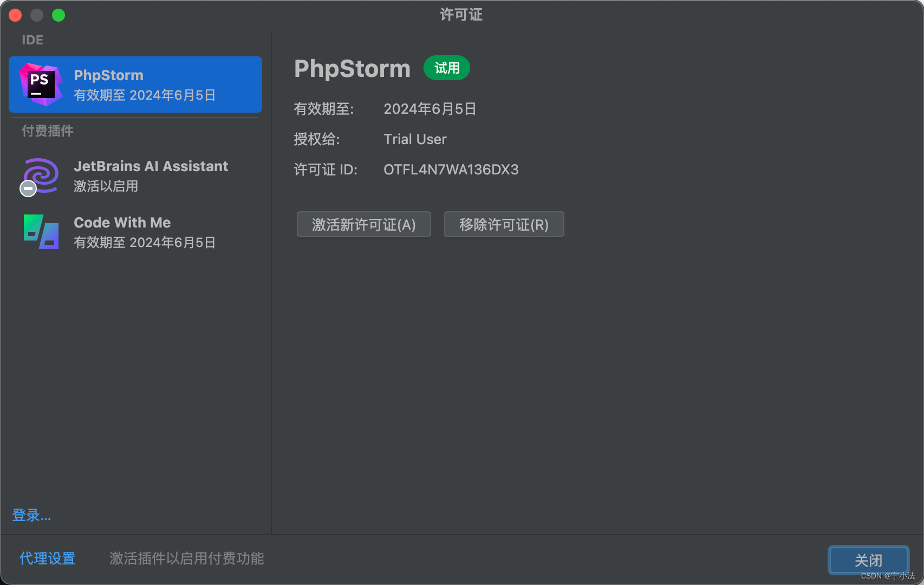
Task: Click the 关闭 button to close the dialog
Action: (868, 560)
